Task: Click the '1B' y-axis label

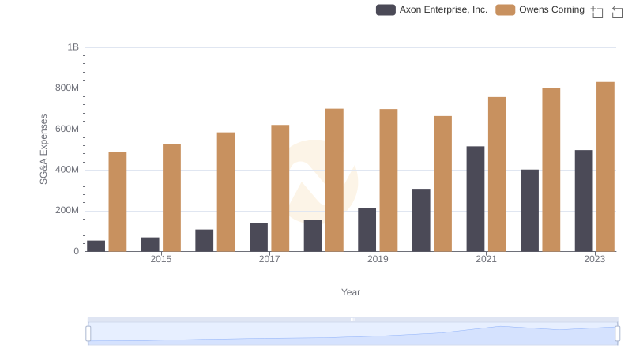Action: (73, 47)
